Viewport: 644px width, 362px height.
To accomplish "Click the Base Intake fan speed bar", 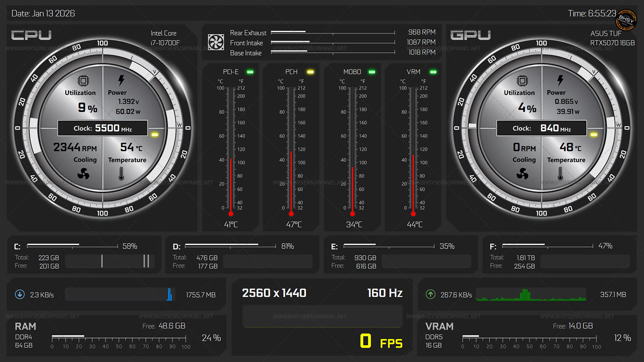I will [x=333, y=52].
